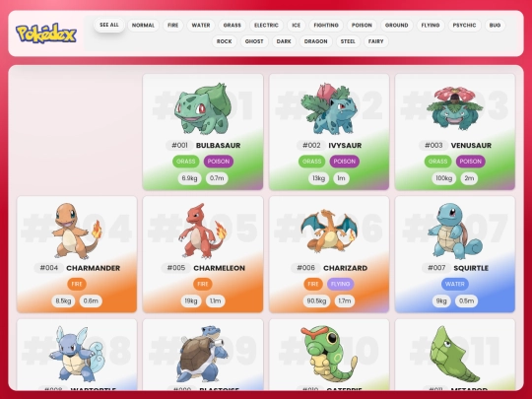
Task: Click Ivysaur's Poison type badge
Action: click(345, 162)
